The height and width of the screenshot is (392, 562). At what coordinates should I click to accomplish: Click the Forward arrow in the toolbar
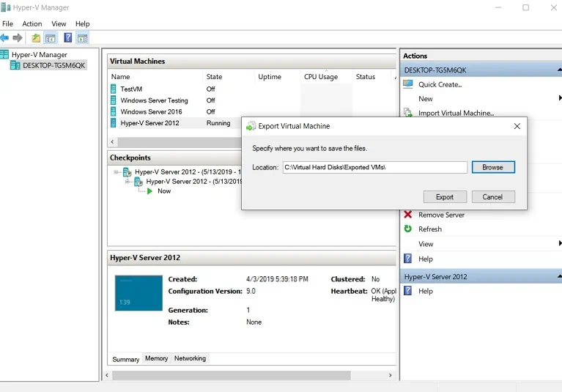[x=18, y=38]
